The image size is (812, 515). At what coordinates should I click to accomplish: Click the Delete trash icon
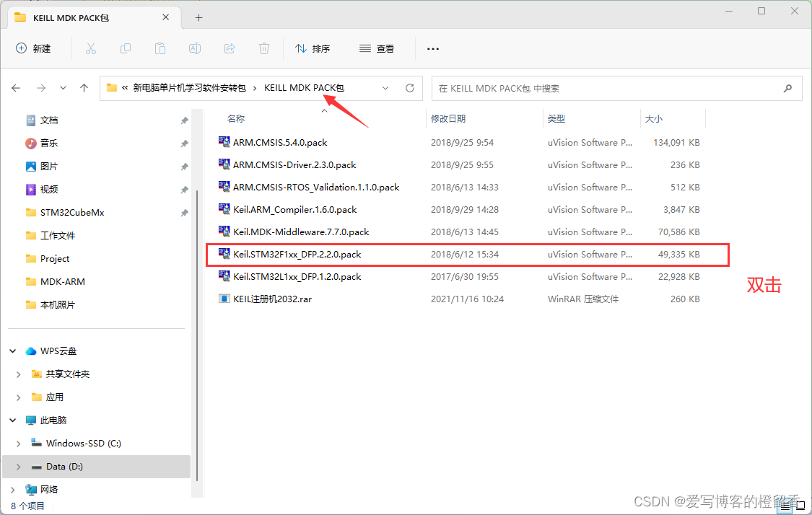264,48
